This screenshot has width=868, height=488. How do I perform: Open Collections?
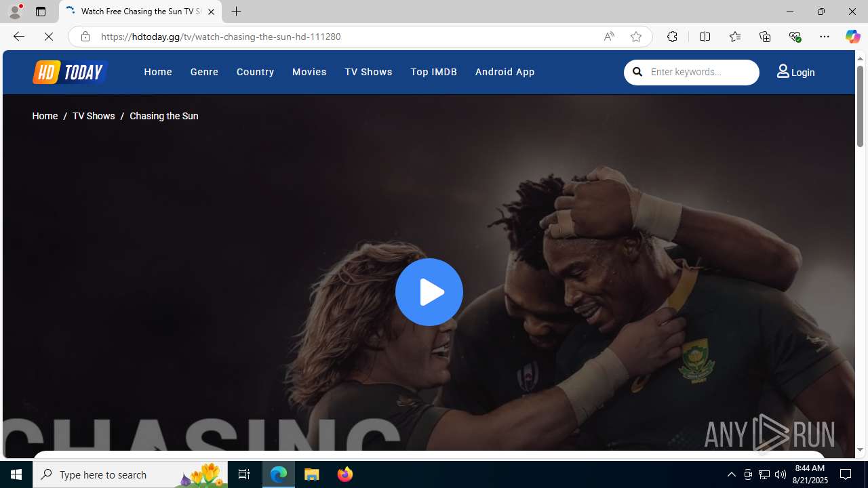tap(765, 37)
